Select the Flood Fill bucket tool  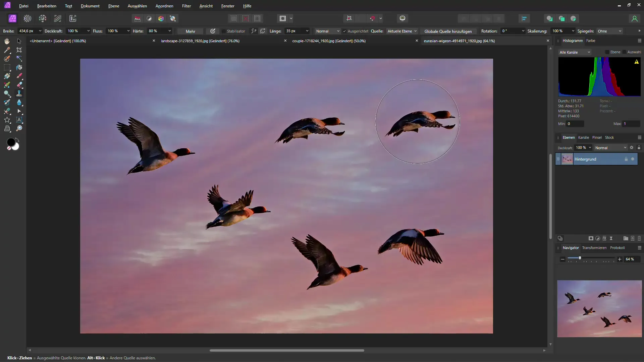click(19, 67)
